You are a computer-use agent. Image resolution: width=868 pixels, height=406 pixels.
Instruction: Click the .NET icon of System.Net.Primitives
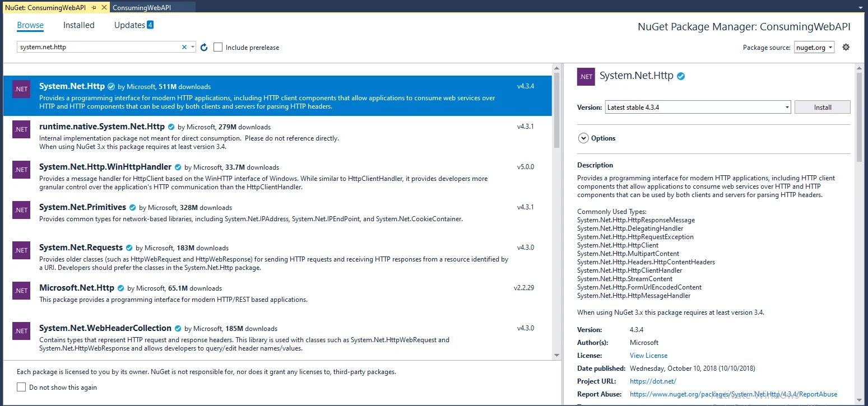[x=21, y=210]
